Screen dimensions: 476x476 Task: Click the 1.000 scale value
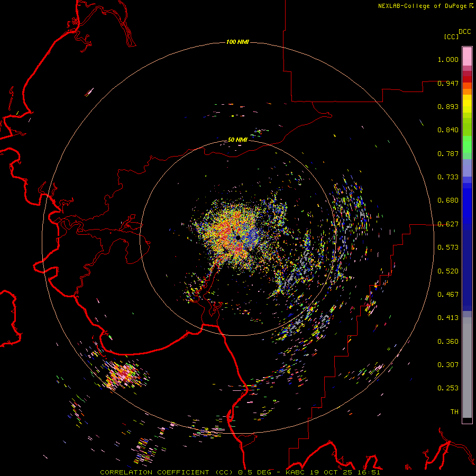(448, 59)
